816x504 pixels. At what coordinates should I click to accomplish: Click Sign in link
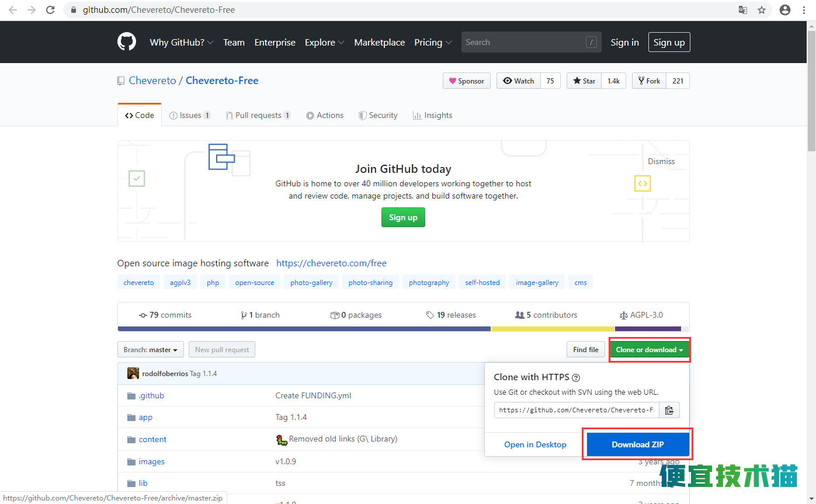(624, 42)
